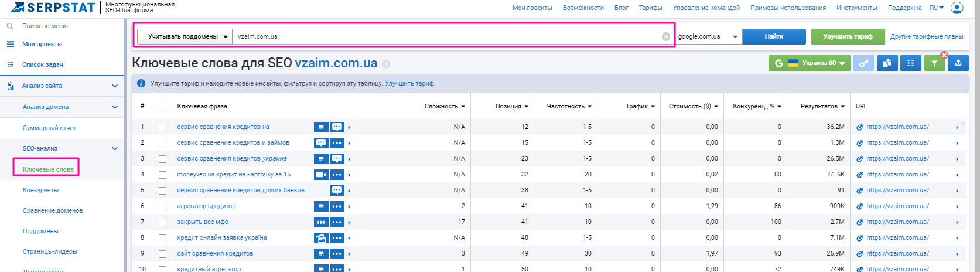Screen dimensions: 980x272
Task: Click speech bubble icon for 'других банков' keyword
Action: [337, 190]
